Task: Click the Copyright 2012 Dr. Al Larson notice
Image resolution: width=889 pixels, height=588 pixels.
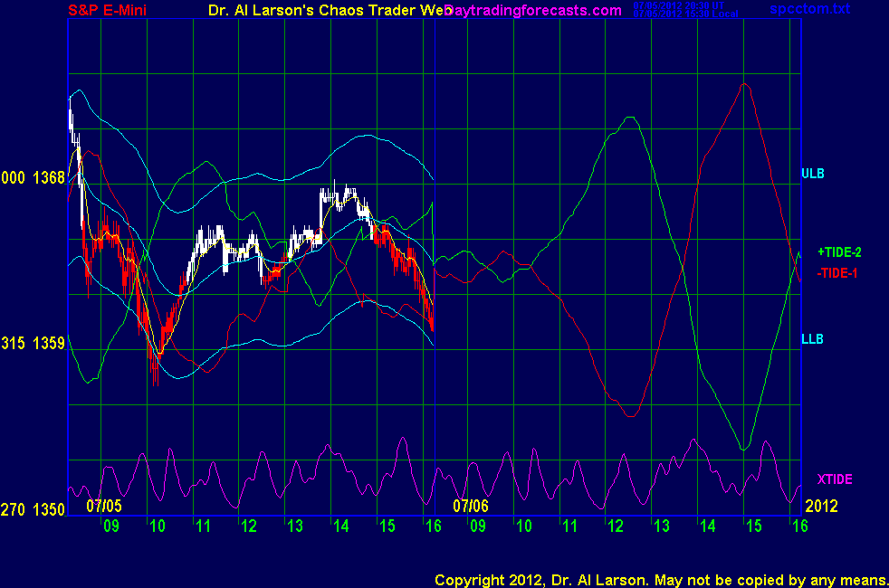Action: (660, 579)
